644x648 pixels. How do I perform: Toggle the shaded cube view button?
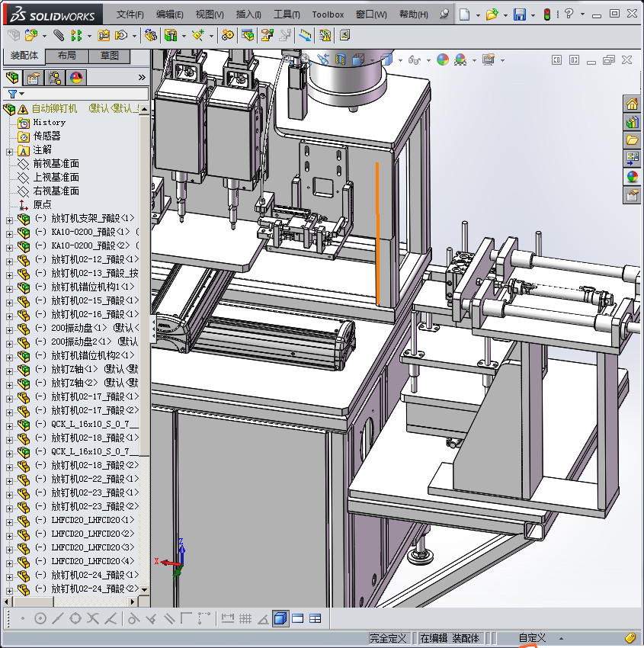click(x=280, y=619)
